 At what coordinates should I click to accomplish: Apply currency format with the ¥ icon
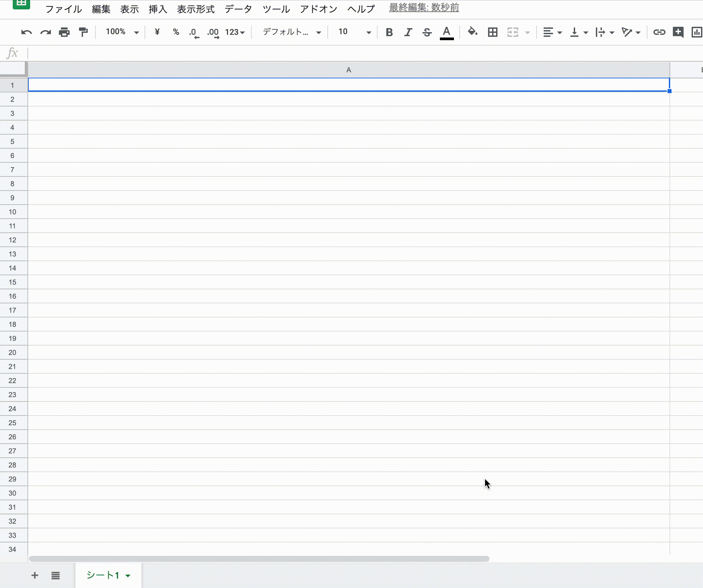156,32
